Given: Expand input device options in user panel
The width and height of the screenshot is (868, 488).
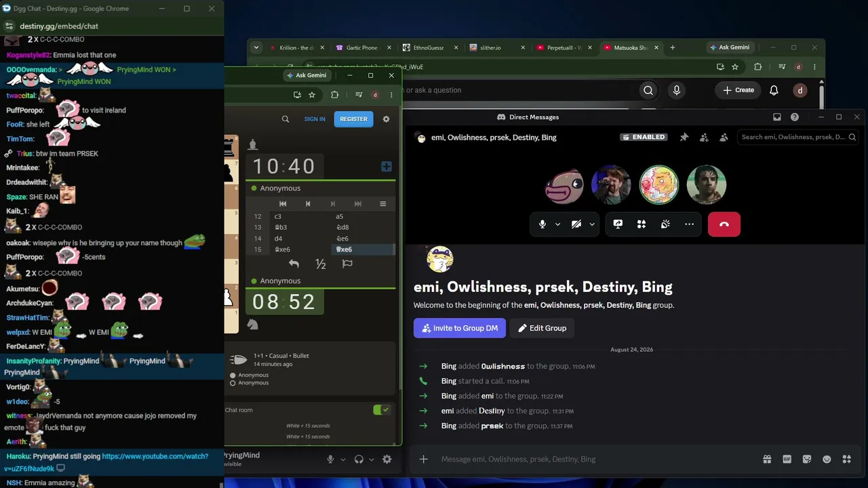Looking at the screenshot, I should coord(342,459).
